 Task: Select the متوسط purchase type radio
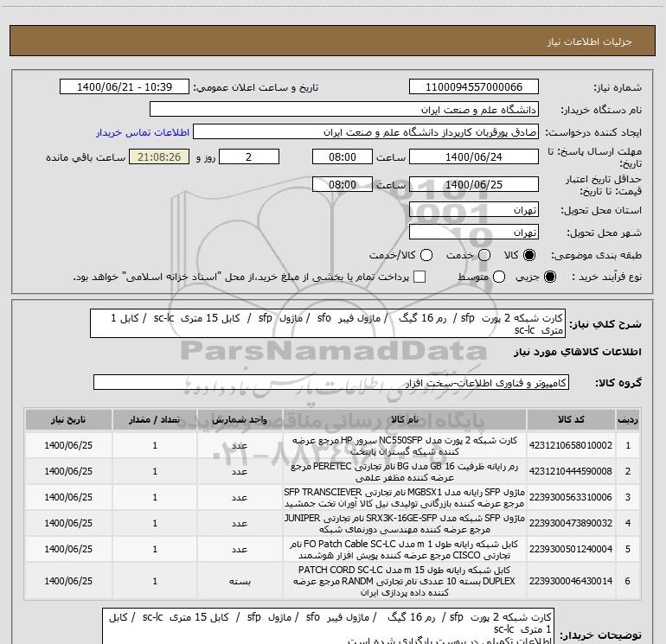(x=499, y=277)
